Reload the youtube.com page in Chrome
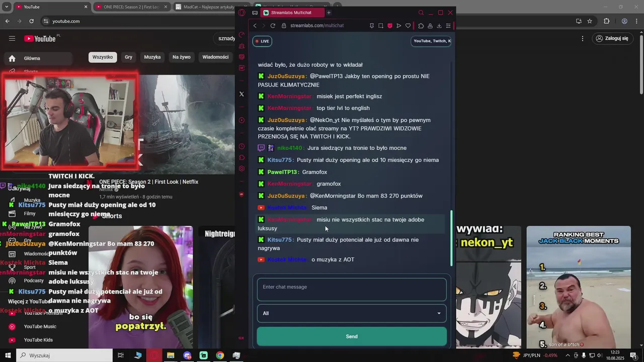 [31, 21]
